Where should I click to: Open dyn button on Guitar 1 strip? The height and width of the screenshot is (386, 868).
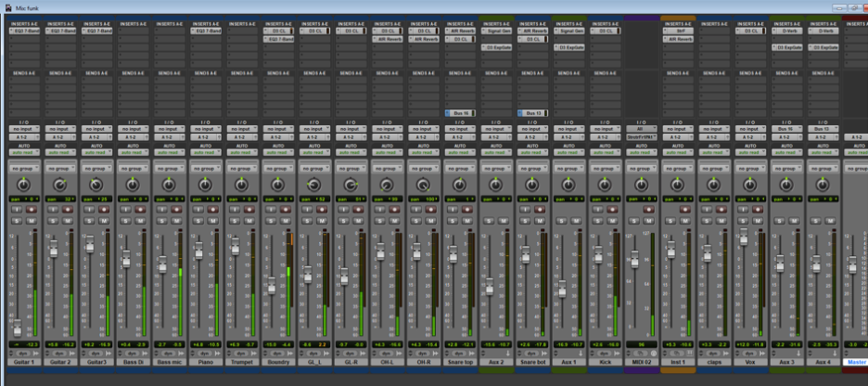click(23, 353)
